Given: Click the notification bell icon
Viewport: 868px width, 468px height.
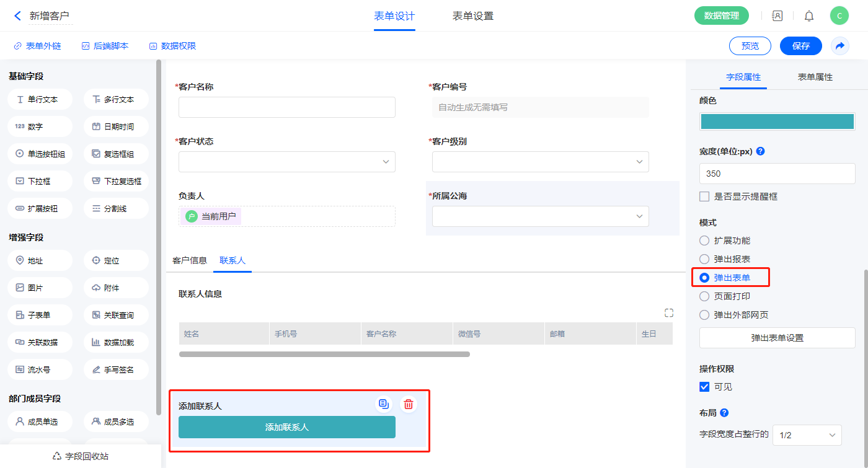Looking at the screenshot, I should tap(809, 16).
